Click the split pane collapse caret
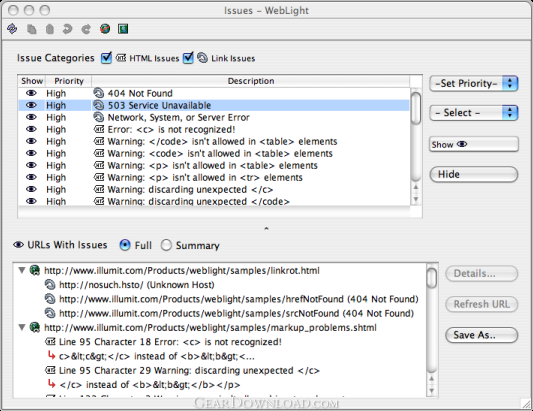The width and height of the screenshot is (533, 411). [x=266, y=228]
